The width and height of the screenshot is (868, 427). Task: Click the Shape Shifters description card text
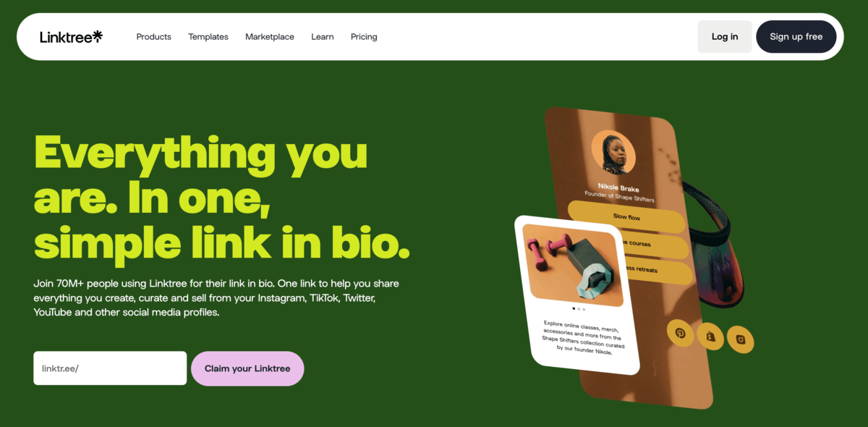tap(582, 336)
